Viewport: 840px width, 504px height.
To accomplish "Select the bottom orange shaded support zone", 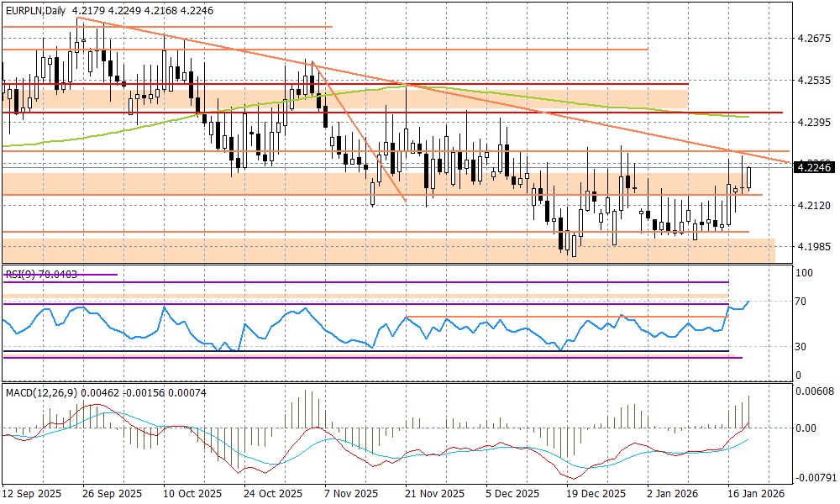I will [x=386, y=249].
